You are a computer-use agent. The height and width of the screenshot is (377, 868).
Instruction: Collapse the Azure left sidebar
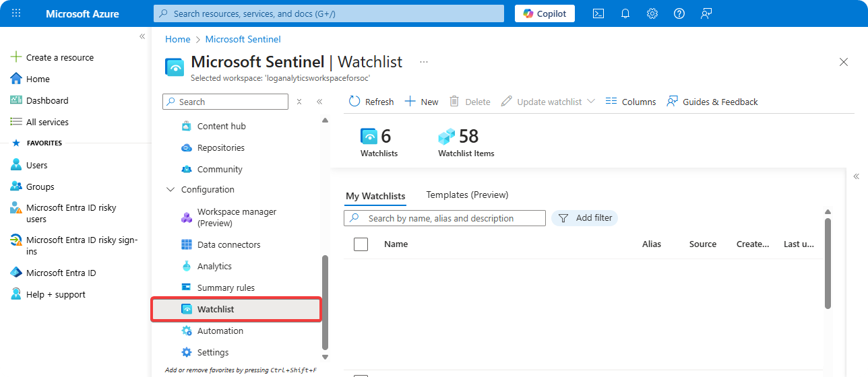click(x=142, y=36)
